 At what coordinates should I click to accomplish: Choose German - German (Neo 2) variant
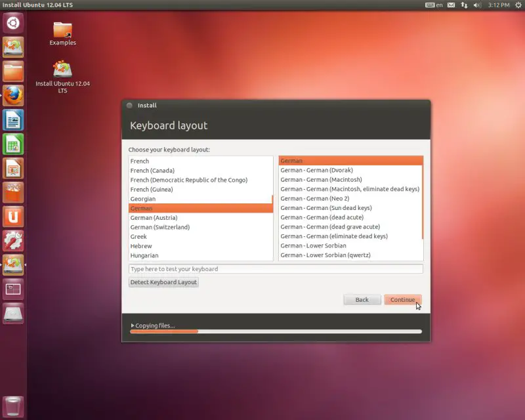(x=350, y=198)
